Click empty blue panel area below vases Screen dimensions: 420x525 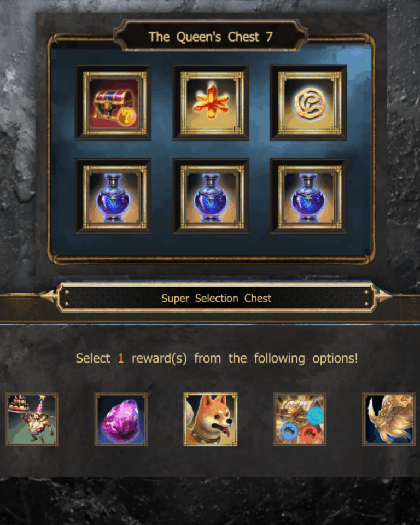coord(211,244)
